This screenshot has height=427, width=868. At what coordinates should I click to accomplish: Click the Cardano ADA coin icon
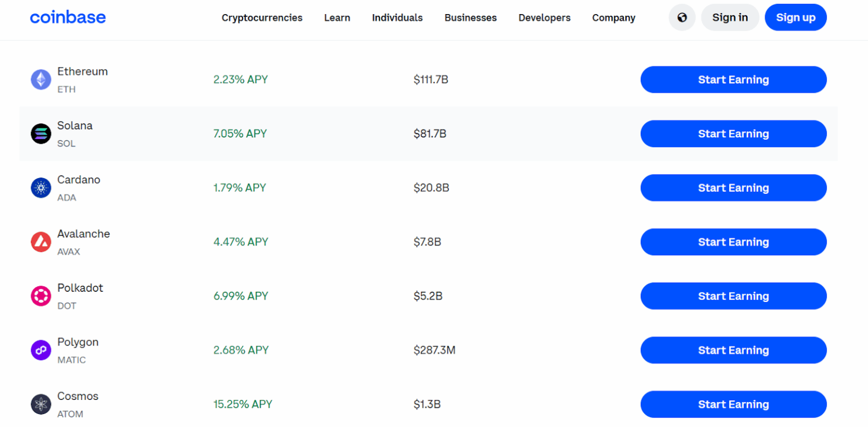click(41, 188)
